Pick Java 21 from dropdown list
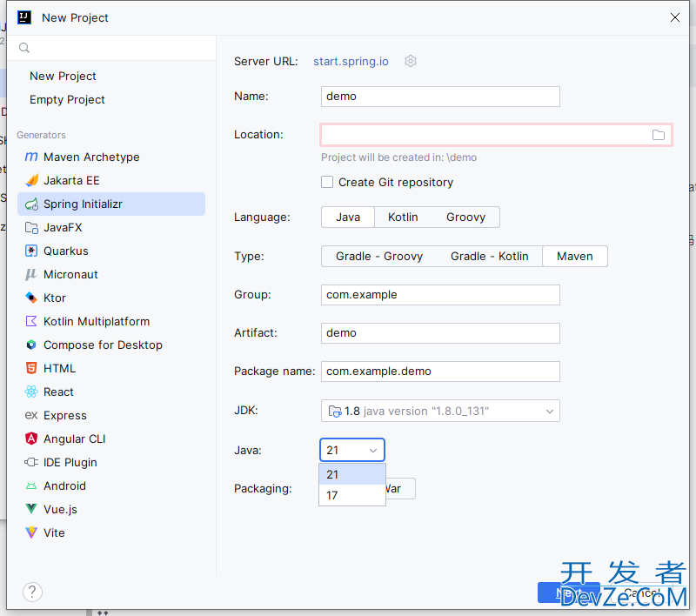 pyautogui.click(x=352, y=474)
